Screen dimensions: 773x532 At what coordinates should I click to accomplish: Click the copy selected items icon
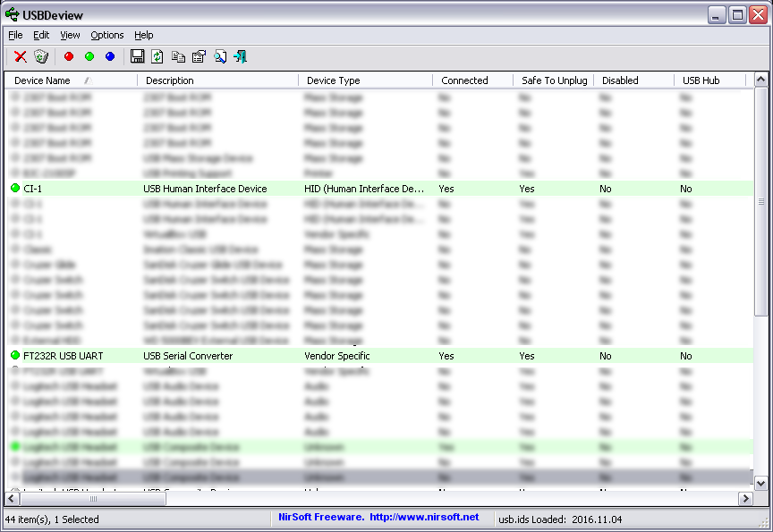click(x=178, y=56)
